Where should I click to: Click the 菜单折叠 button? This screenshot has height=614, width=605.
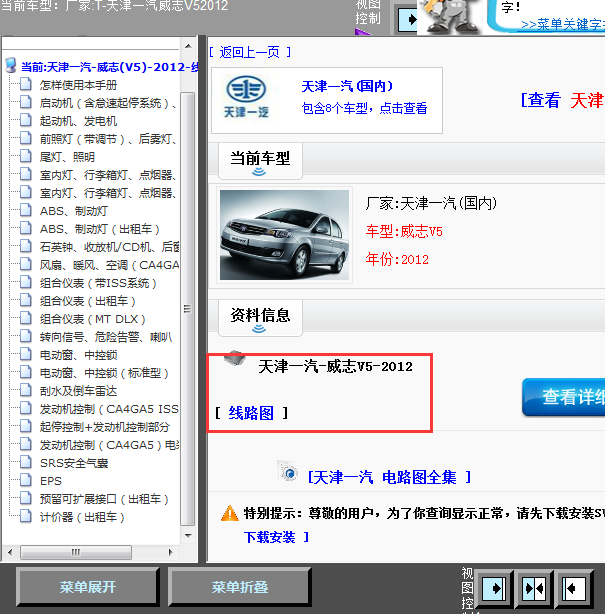(x=240, y=587)
